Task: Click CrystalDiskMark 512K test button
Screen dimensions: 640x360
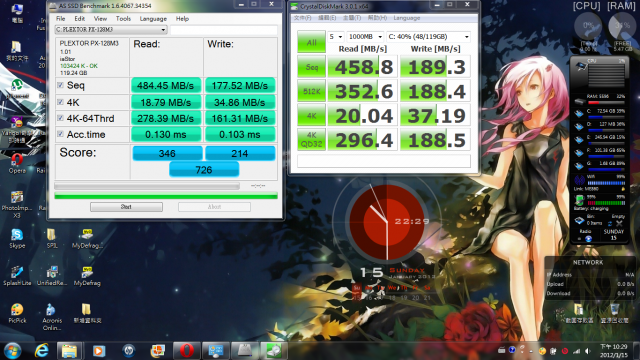Action: click(311, 91)
